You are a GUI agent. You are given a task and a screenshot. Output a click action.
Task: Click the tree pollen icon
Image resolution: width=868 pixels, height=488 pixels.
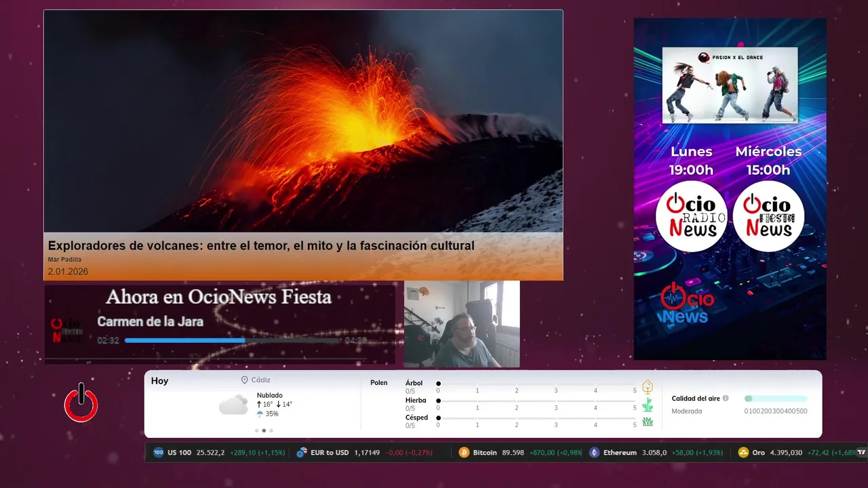648,387
